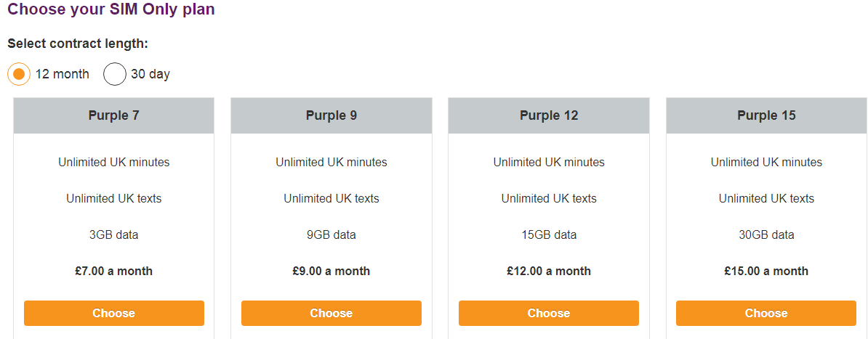Click the Select contract length label
The height and width of the screenshot is (339, 868).
point(78,44)
